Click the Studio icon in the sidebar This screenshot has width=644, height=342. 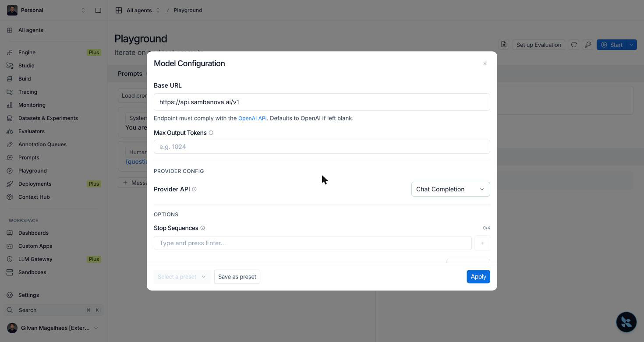tap(10, 66)
